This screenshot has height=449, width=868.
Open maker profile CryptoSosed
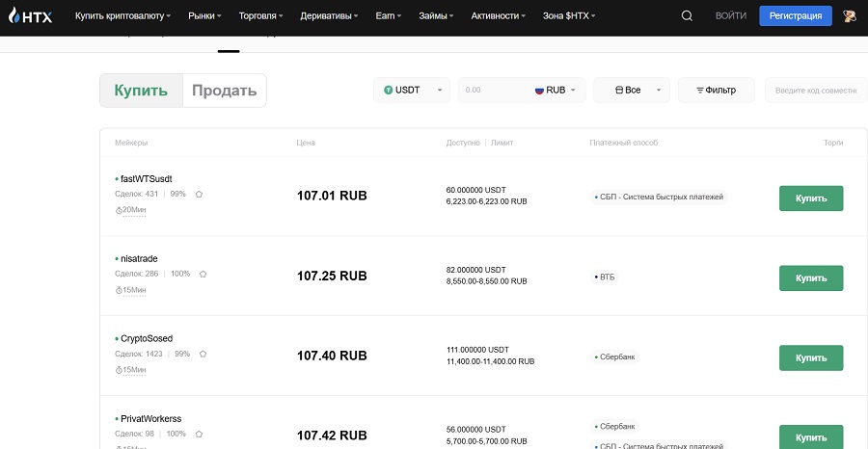click(x=147, y=338)
